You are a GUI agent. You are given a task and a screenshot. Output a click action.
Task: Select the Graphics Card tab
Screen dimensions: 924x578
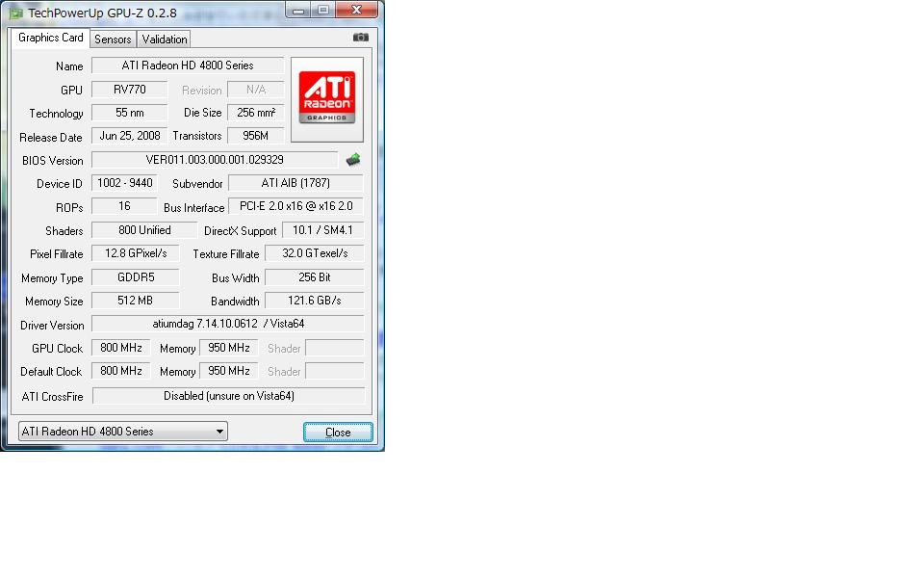[51, 38]
